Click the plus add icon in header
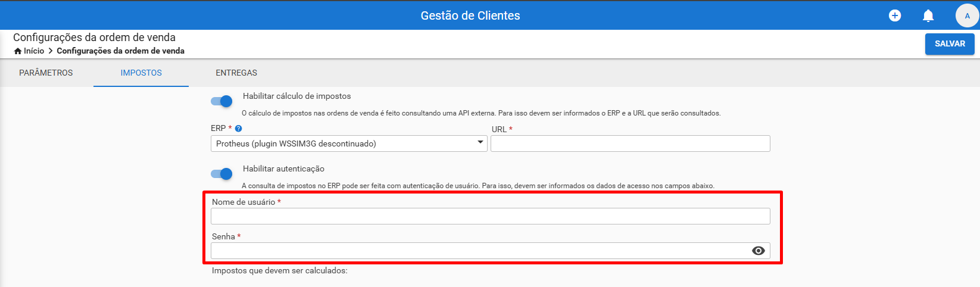Screen dimensions: 980x287 pyautogui.click(x=895, y=15)
